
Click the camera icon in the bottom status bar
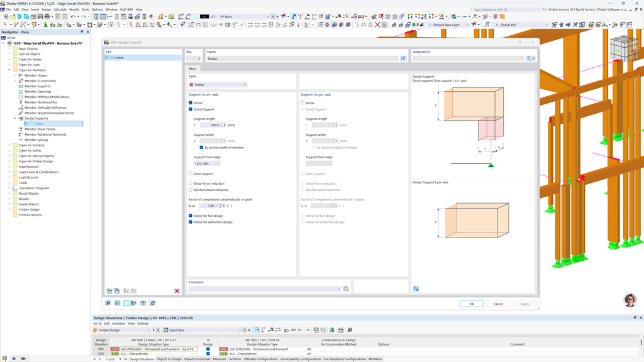pos(23,358)
